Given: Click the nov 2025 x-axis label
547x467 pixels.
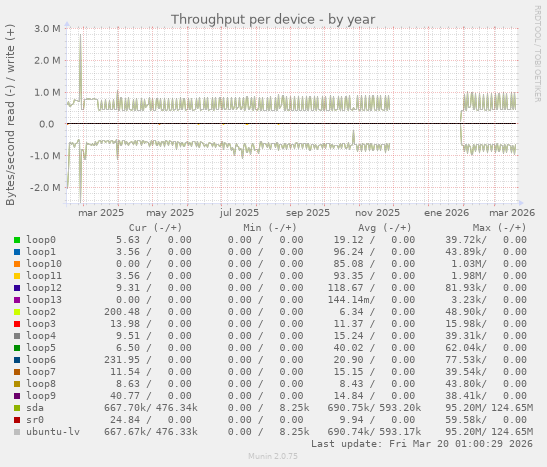Looking at the screenshot, I should 377,213.
